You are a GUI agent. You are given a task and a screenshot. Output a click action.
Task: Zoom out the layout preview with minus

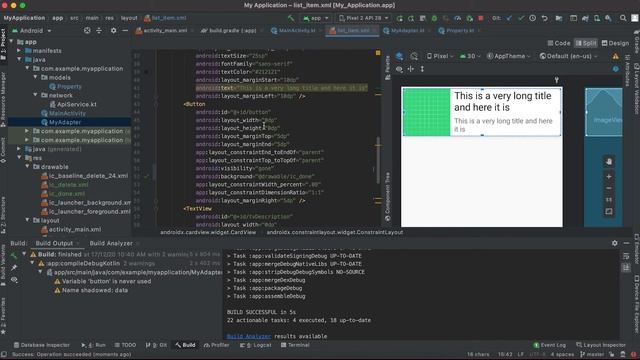pyautogui.click(x=609, y=188)
